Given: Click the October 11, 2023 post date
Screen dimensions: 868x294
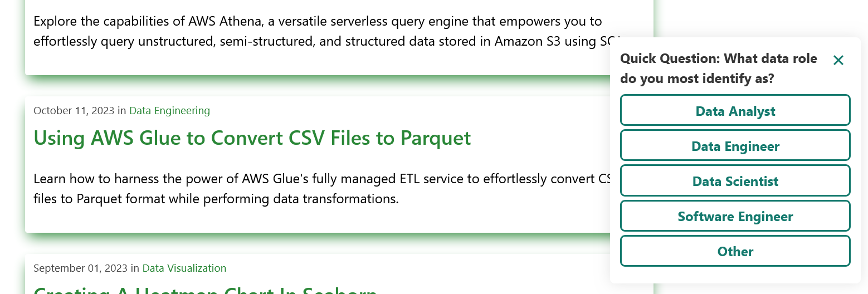Looking at the screenshot, I should [74, 111].
